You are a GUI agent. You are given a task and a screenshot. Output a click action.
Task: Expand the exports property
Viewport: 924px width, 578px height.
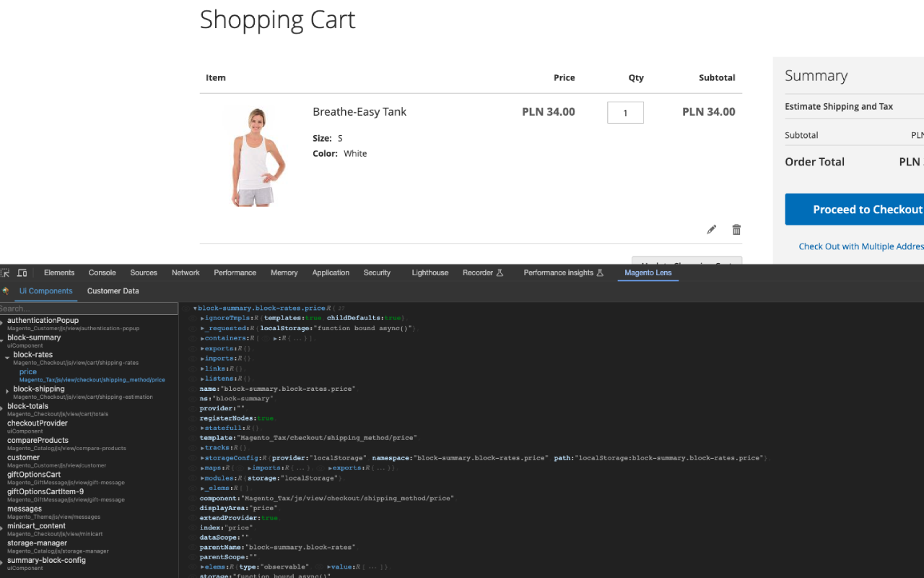tap(202, 348)
